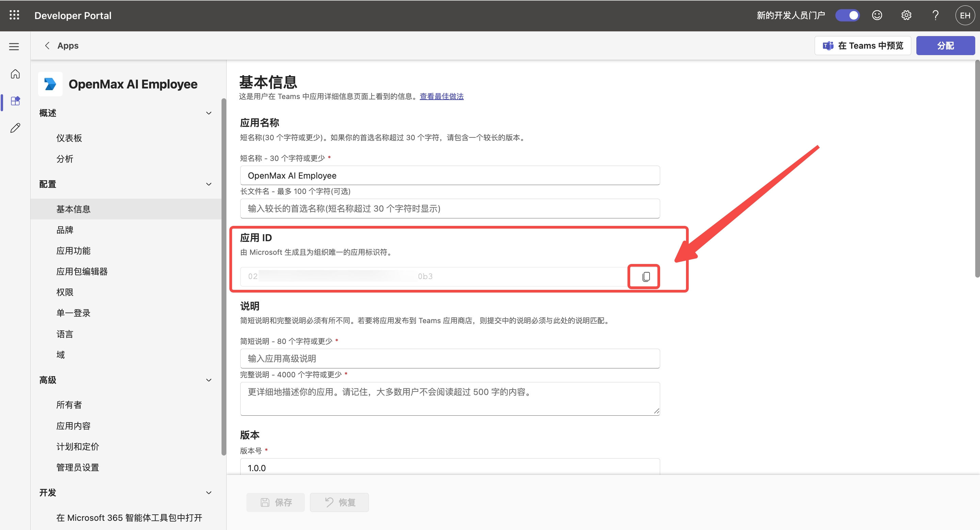Click the 分配 button

click(945, 46)
